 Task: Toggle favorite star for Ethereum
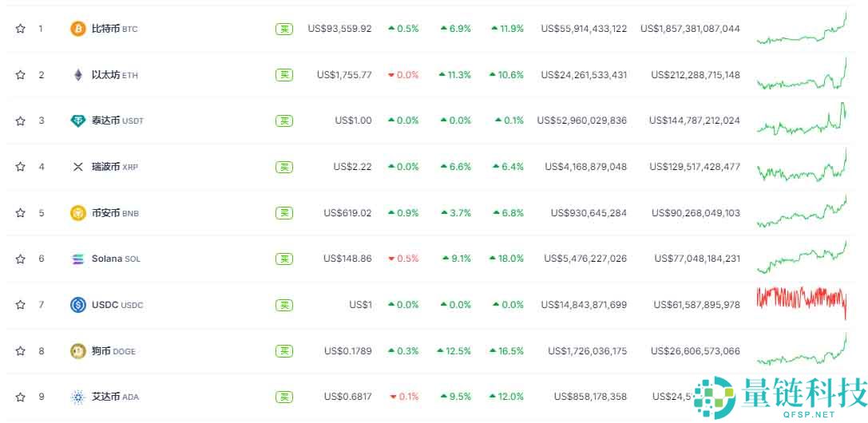[21, 75]
